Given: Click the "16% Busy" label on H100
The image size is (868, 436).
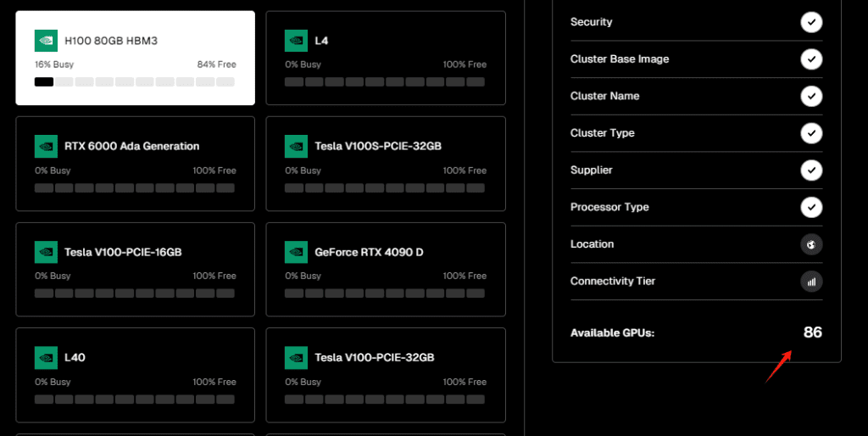Looking at the screenshot, I should [54, 64].
